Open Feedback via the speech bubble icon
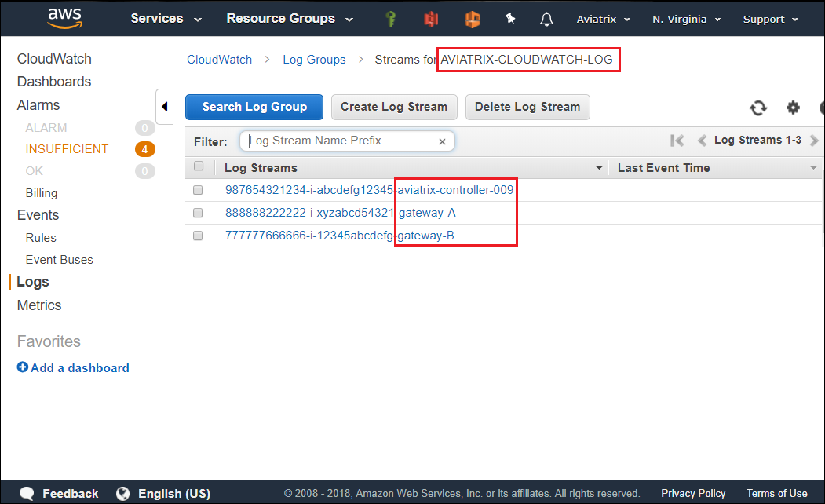Image resolution: width=825 pixels, height=504 pixels. click(27, 493)
